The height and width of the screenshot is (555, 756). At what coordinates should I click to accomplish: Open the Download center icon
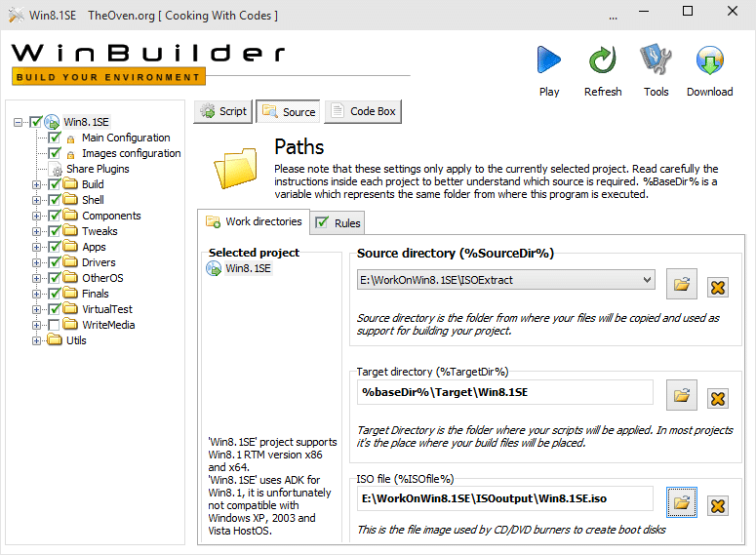pyautogui.click(x=709, y=62)
